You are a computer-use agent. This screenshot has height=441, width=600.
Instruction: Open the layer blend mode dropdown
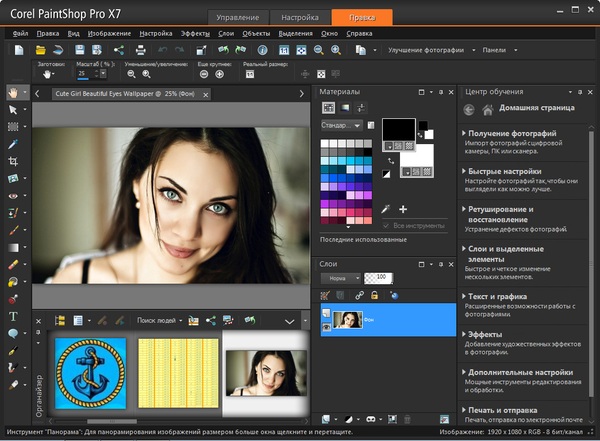click(x=340, y=277)
